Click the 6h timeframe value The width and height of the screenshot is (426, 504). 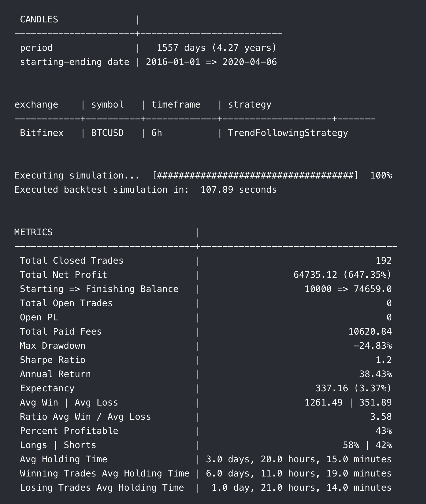(x=156, y=133)
